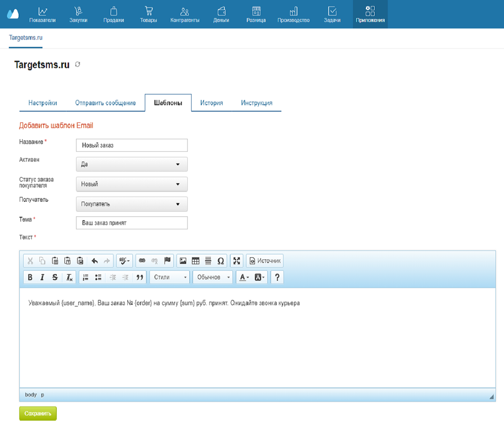
Task: Open the Получатель dropdown showing Покупатель
Action: pyautogui.click(x=132, y=204)
